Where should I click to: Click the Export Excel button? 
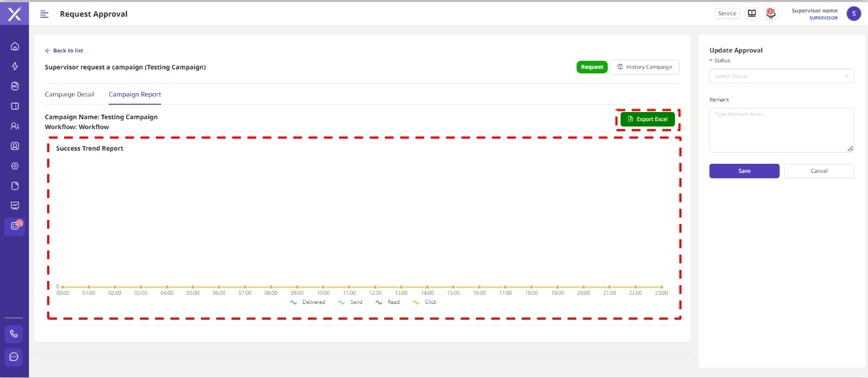[647, 119]
